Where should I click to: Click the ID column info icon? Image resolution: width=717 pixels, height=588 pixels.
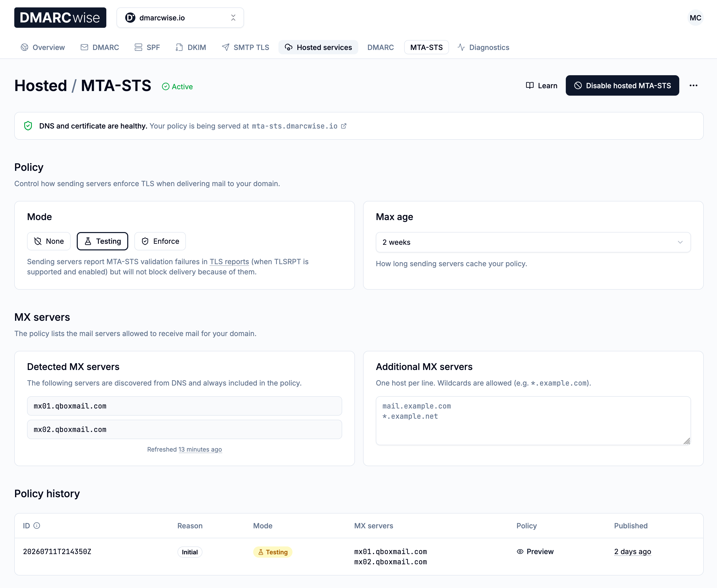pyautogui.click(x=37, y=525)
